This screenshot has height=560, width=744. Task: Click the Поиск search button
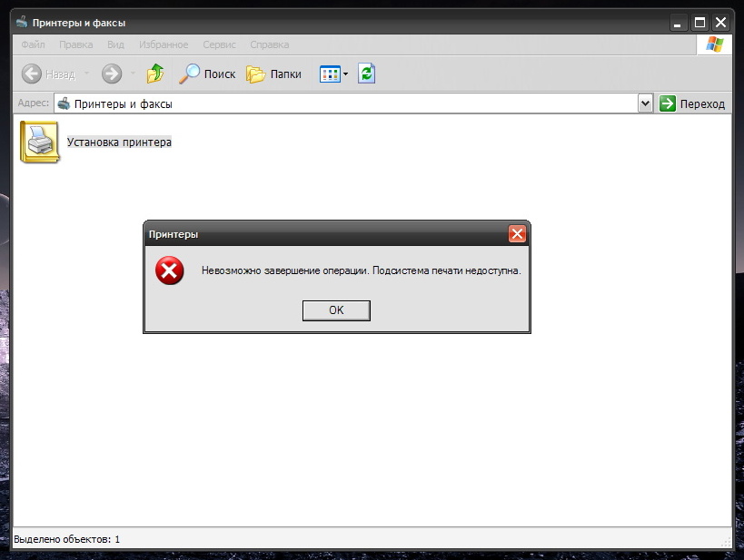[x=207, y=74]
